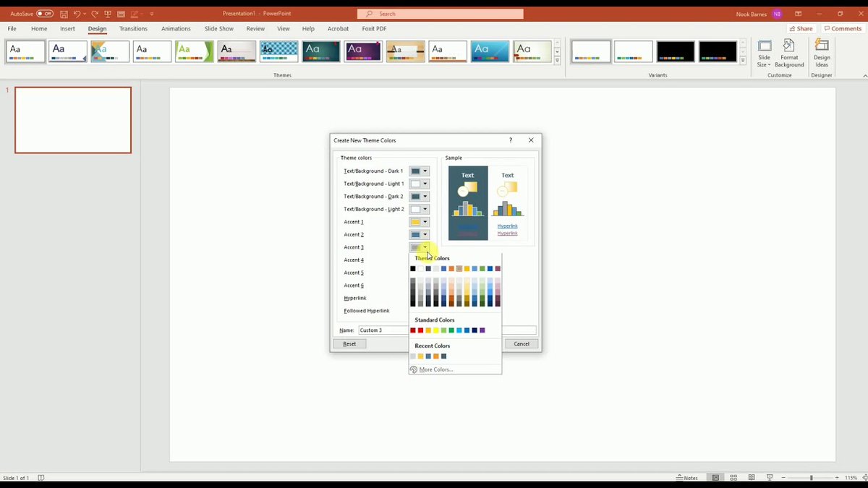Expand the Themes gallery More arrow
This screenshot has width=868, height=488.
click(557, 61)
